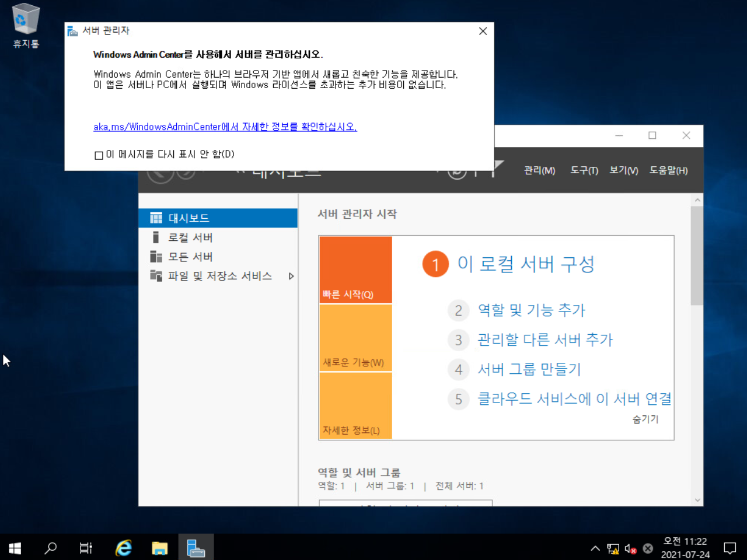
Task: Click 서버 그룹 만들기 link
Action: pyautogui.click(x=529, y=369)
